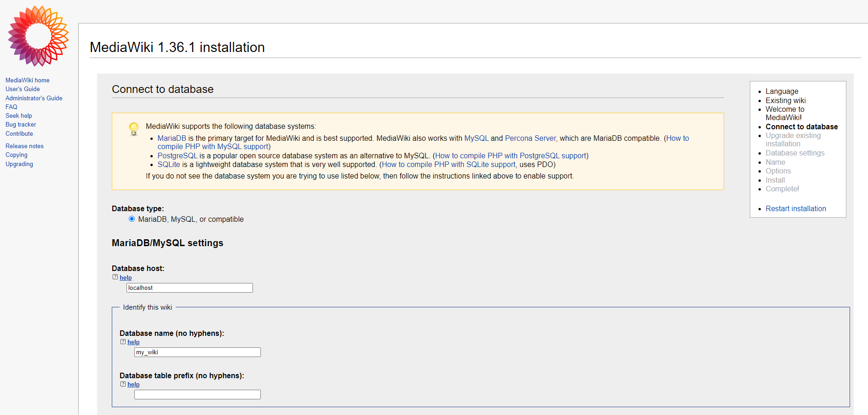Open the Upgrading sidebar entry
The height and width of the screenshot is (415, 868).
(19, 164)
